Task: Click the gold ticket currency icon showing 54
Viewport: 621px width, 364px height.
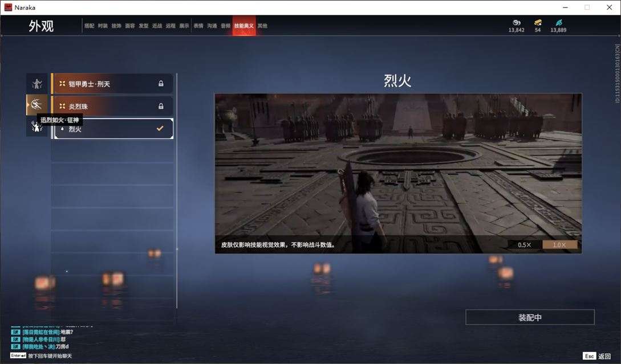Action: [x=538, y=23]
